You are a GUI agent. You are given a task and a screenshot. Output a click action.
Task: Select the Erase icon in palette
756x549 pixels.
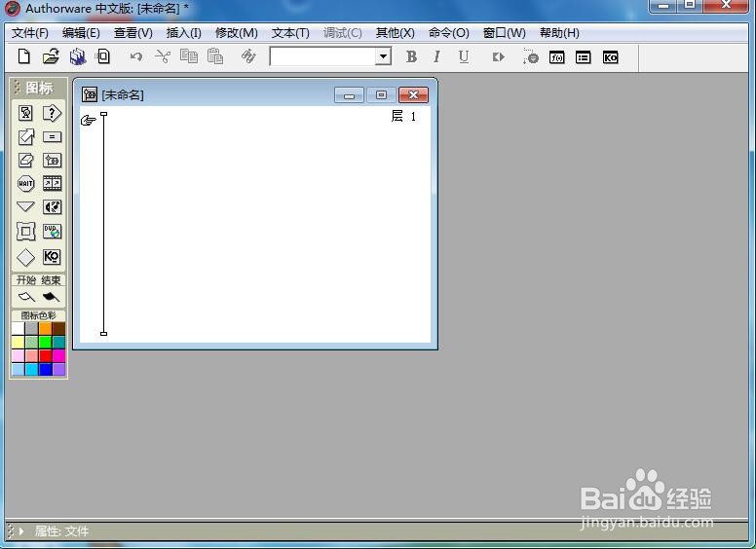(25, 160)
